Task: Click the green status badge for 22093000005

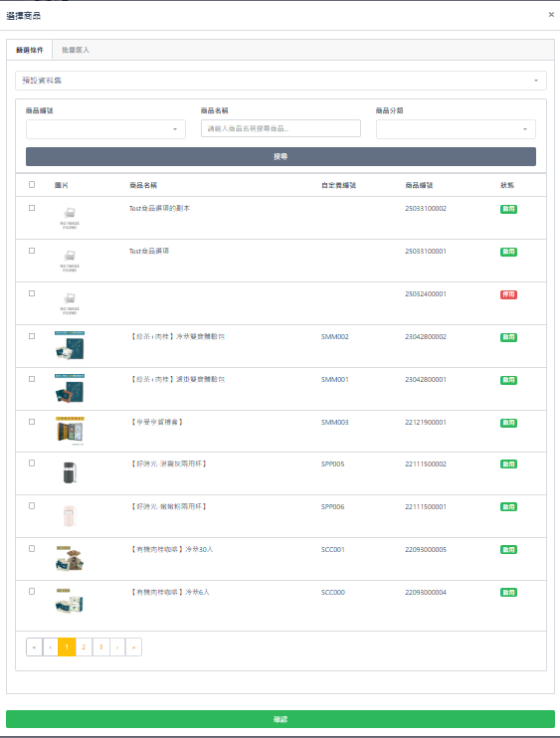Action: (508, 550)
